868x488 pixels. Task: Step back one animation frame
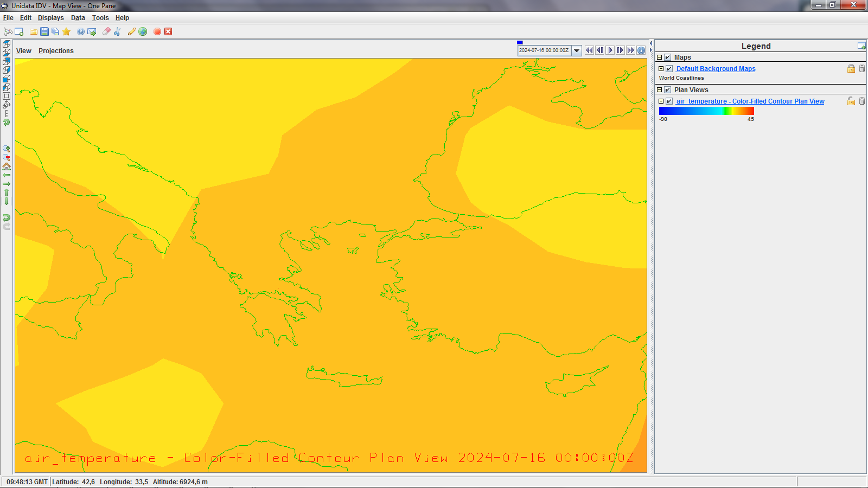(x=599, y=50)
